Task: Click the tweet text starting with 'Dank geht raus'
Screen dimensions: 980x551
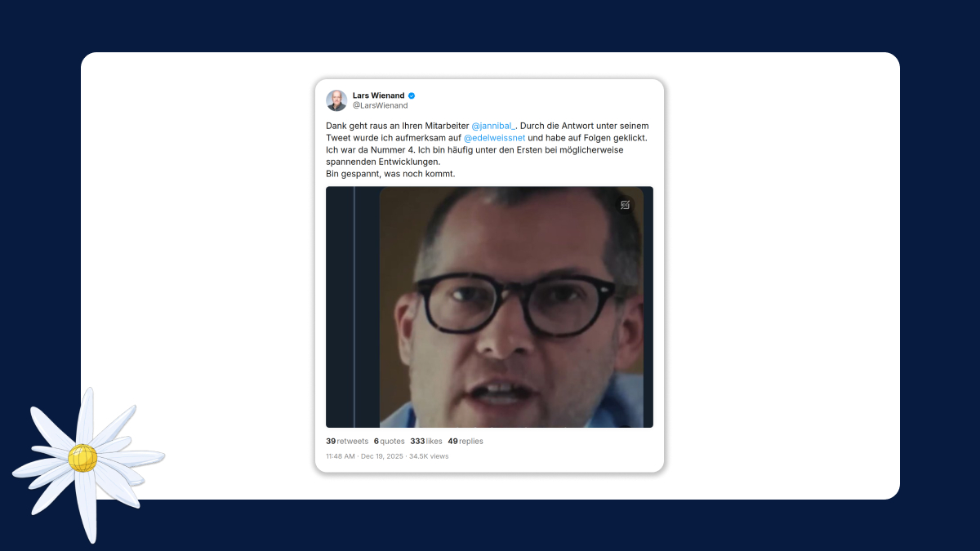Action: 487,149
